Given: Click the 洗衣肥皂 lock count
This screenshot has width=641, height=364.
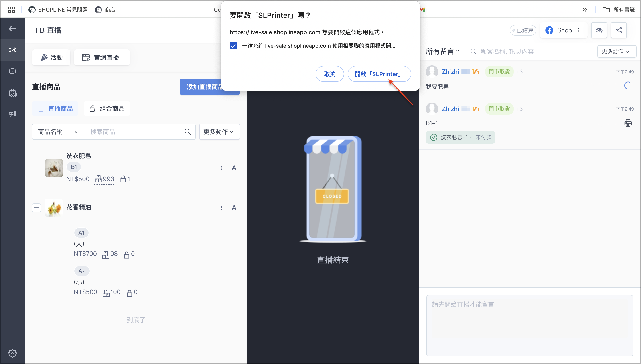Looking at the screenshot, I should pyautogui.click(x=125, y=179).
